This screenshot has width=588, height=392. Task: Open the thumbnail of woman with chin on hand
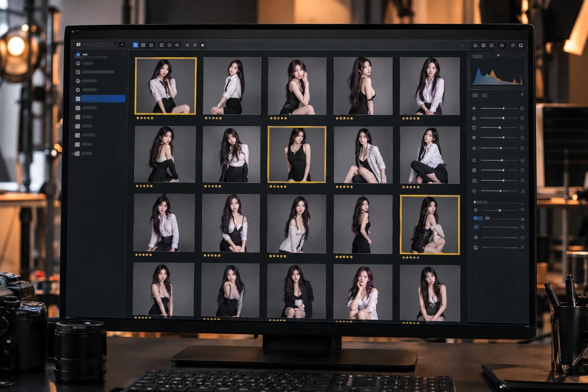pos(363,292)
